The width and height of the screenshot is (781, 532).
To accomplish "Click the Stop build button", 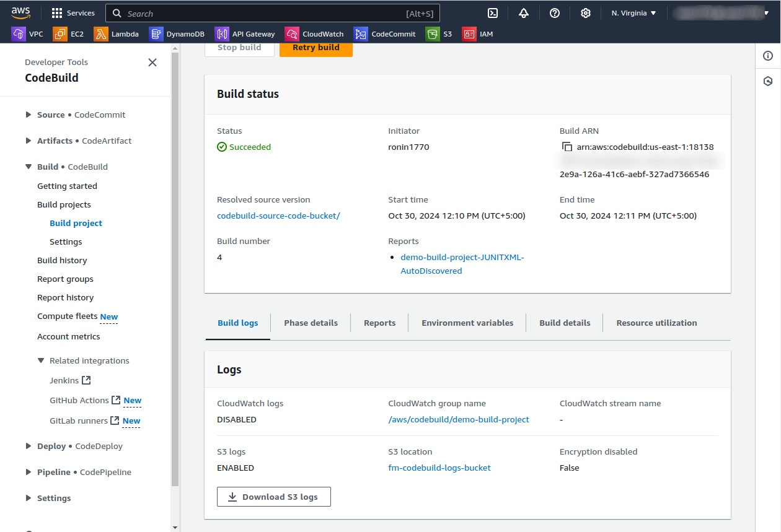I will [239, 48].
